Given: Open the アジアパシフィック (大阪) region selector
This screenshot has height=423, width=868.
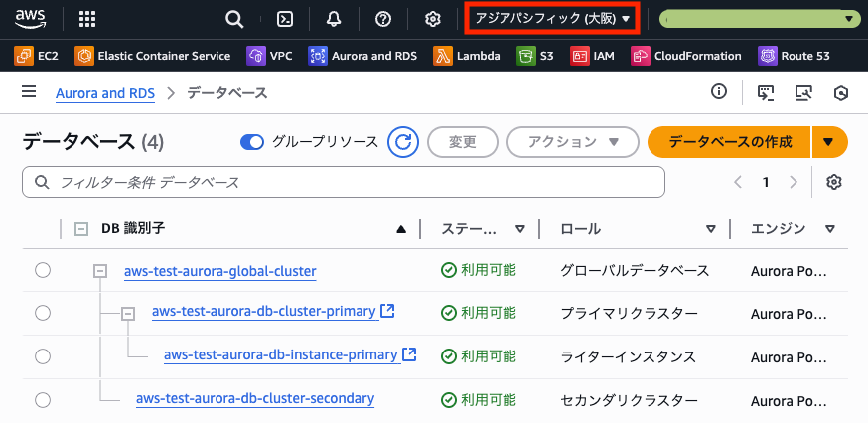Looking at the screenshot, I should click(552, 19).
